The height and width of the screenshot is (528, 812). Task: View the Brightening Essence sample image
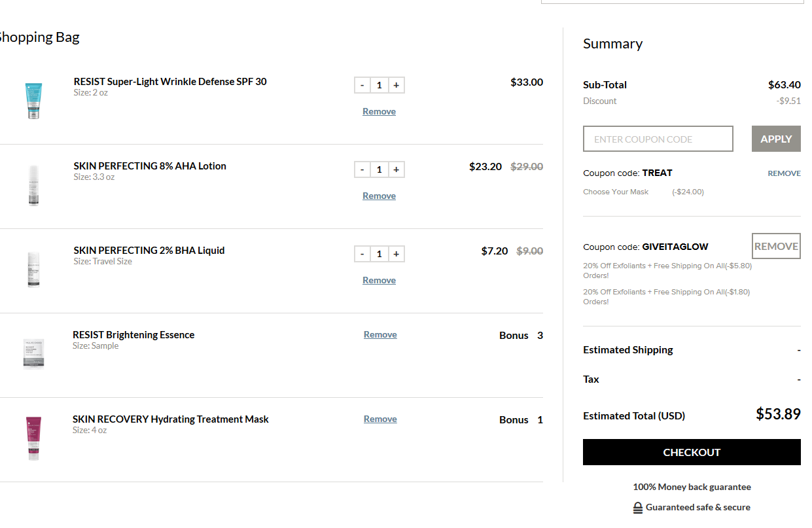(x=33, y=354)
